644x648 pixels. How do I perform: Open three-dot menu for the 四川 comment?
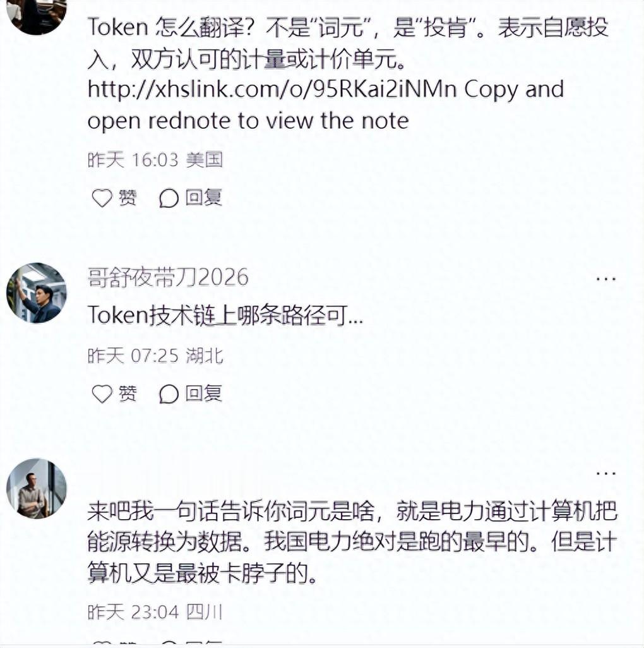point(605,473)
